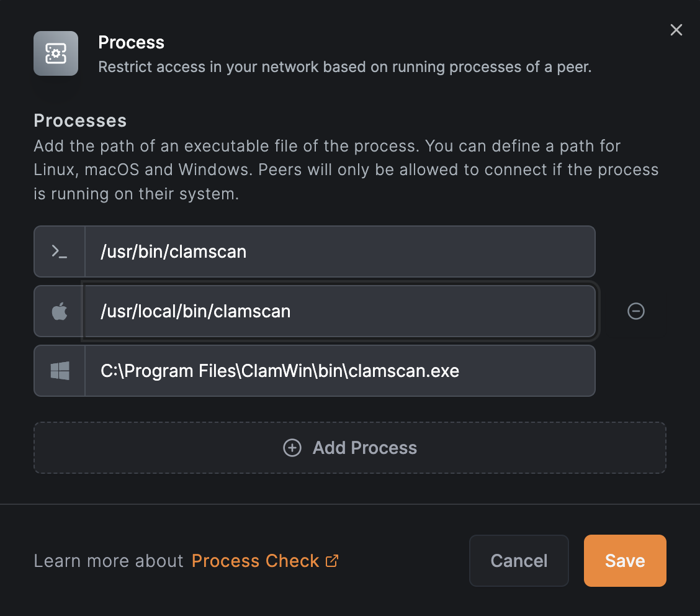Add another process entry
This screenshot has height=616, width=700.
tap(349, 447)
